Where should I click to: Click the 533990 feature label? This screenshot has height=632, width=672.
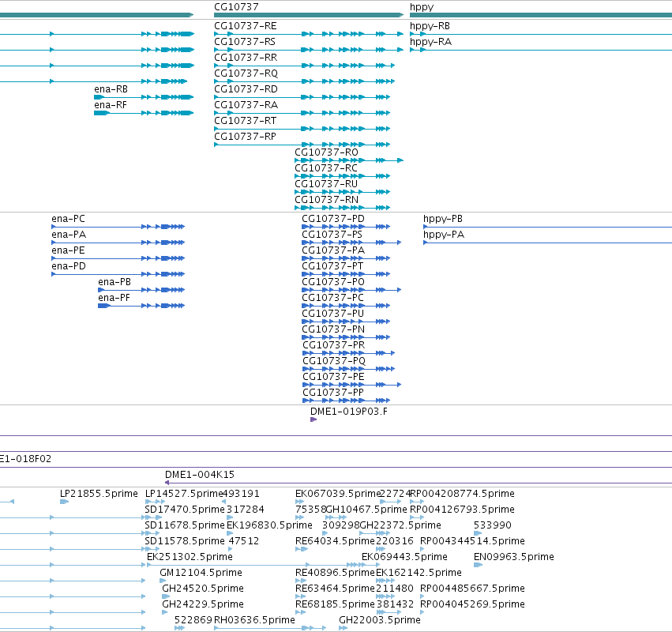pyautogui.click(x=493, y=525)
